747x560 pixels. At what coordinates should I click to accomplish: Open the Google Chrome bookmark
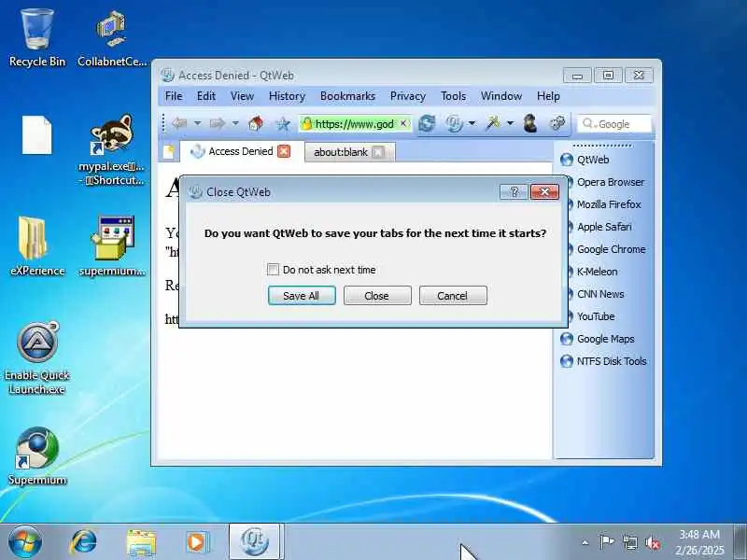tap(612, 249)
